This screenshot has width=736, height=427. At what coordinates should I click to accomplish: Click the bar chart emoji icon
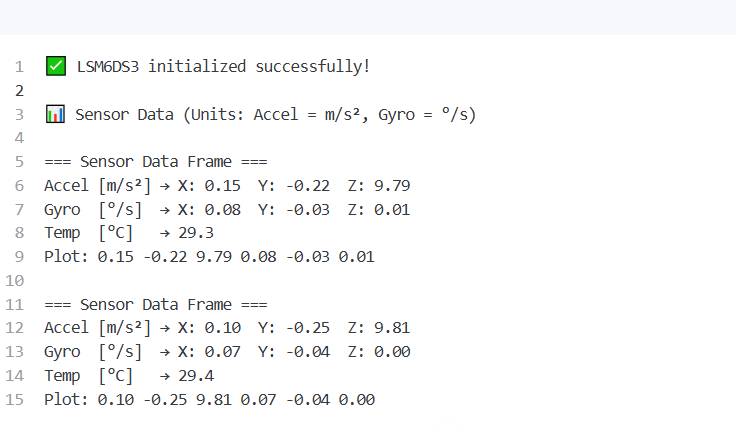coord(55,115)
